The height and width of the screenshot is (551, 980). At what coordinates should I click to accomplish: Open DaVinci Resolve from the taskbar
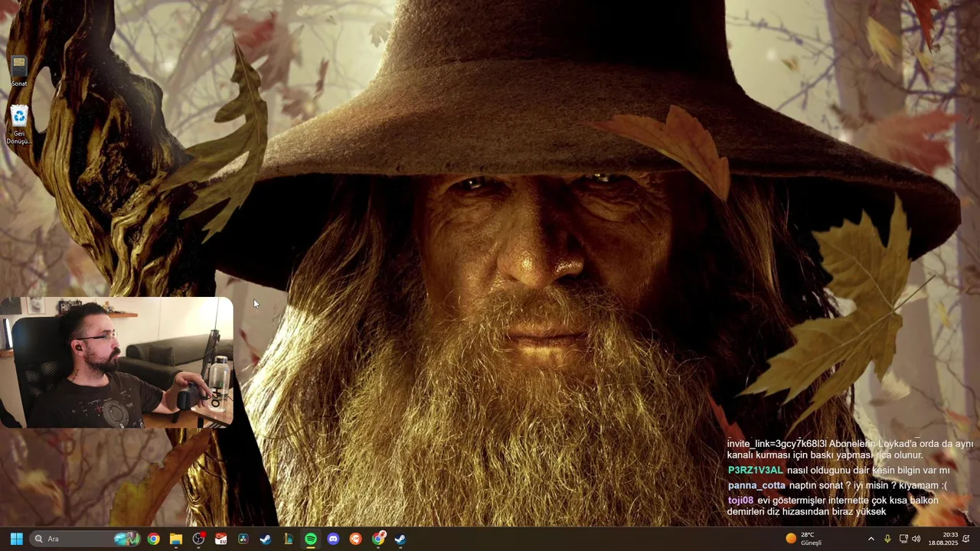pyautogui.click(x=243, y=539)
